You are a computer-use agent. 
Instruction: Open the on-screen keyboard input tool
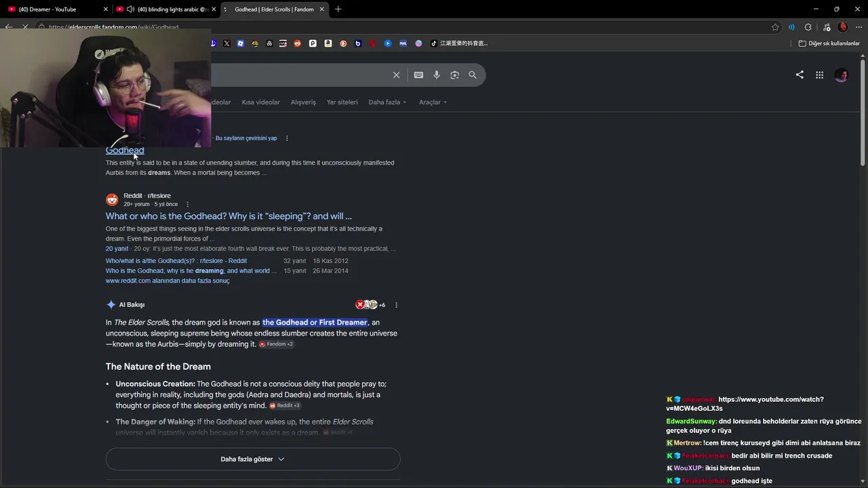coord(418,75)
